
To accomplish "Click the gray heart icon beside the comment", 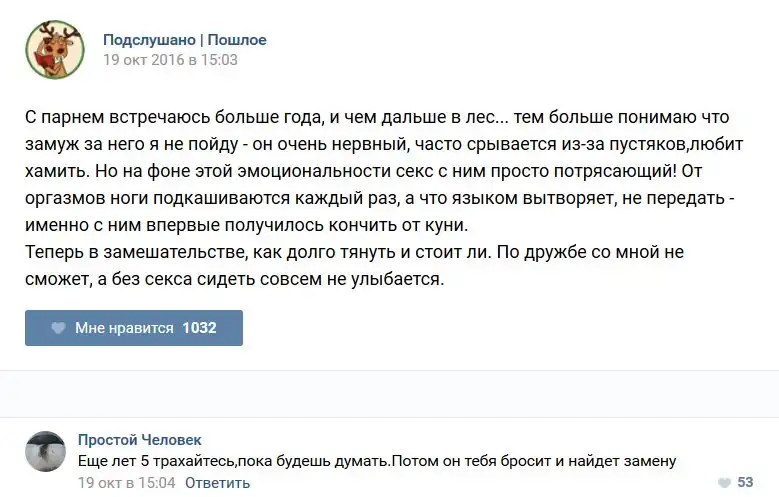I will (x=724, y=482).
